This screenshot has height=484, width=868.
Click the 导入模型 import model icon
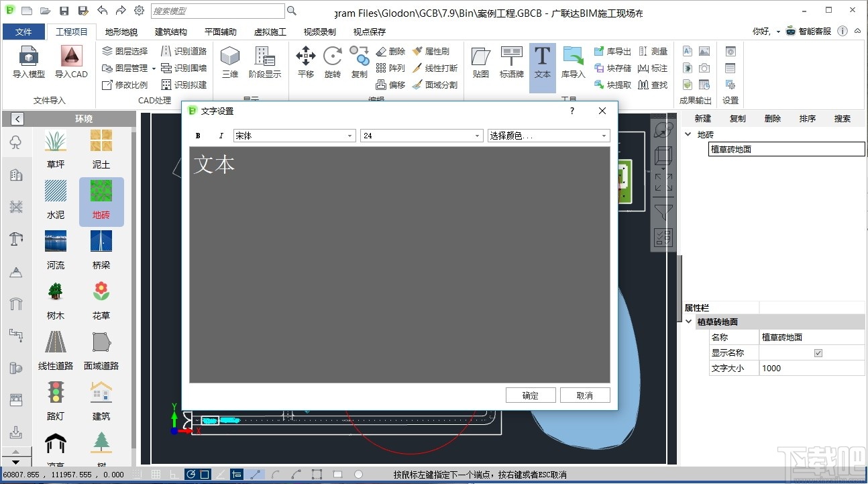(x=29, y=62)
